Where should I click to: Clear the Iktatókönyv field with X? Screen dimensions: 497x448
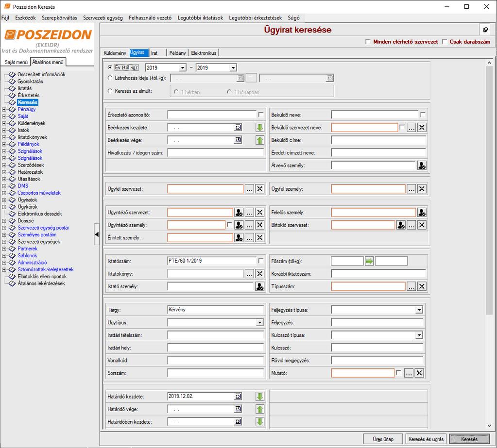(x=260, y=274)
